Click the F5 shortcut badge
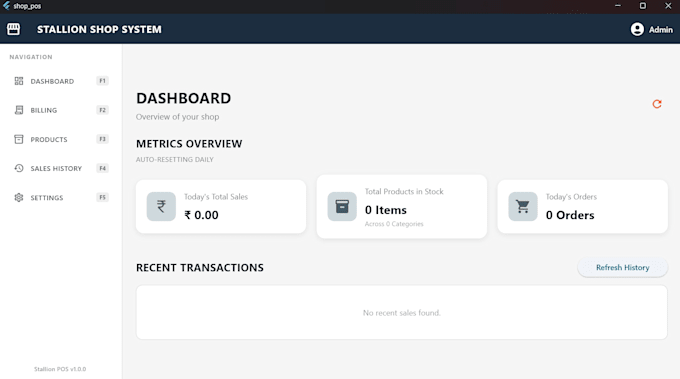 pyautogui.click(x=102, y=197)
